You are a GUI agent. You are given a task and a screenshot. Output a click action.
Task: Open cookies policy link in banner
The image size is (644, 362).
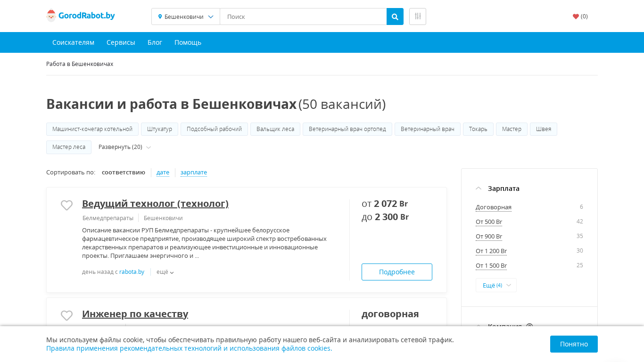coord(189,348)
